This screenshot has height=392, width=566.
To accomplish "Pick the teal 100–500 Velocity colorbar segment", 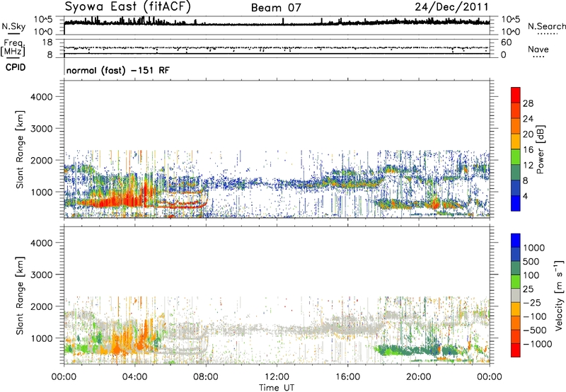I will (516, 268).
